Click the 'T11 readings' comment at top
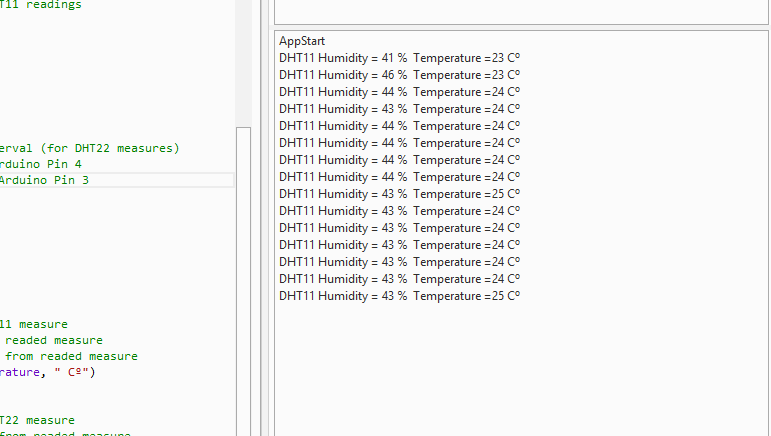Image resolution: width=771 pixels, height=436 pixels. coord(41,5)
